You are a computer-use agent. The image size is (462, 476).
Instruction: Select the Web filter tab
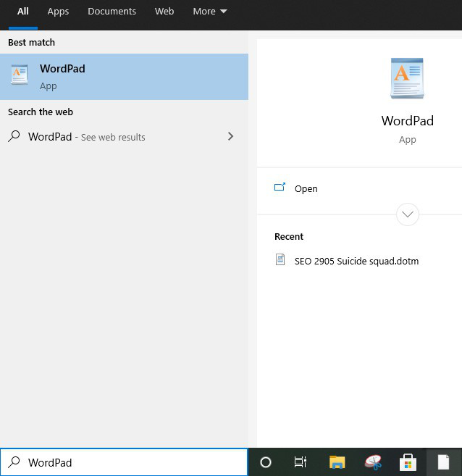(164, 12)
